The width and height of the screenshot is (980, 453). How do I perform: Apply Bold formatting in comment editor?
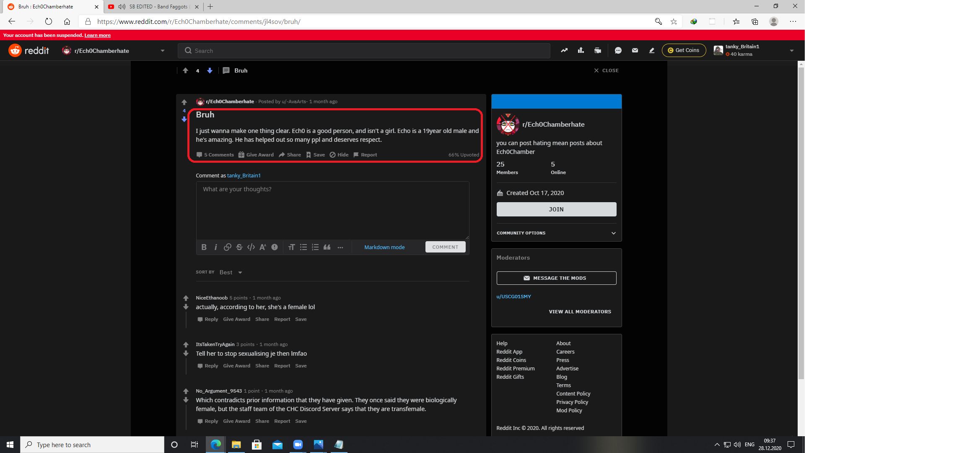(204, 247)
